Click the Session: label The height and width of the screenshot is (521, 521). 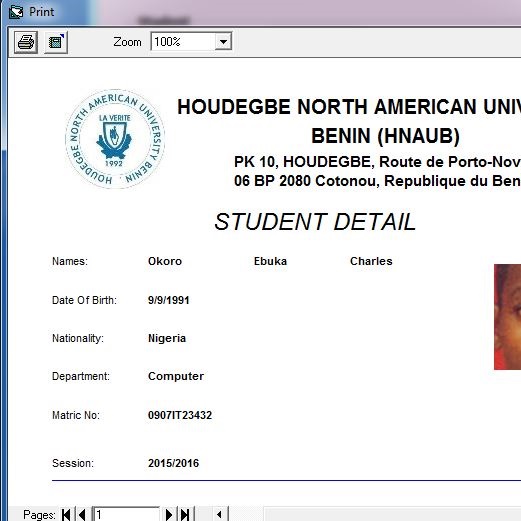coord(73,463)
